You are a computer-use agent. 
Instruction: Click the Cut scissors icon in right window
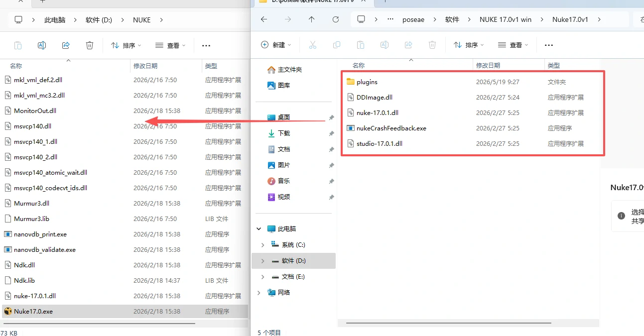coord(313,45)
